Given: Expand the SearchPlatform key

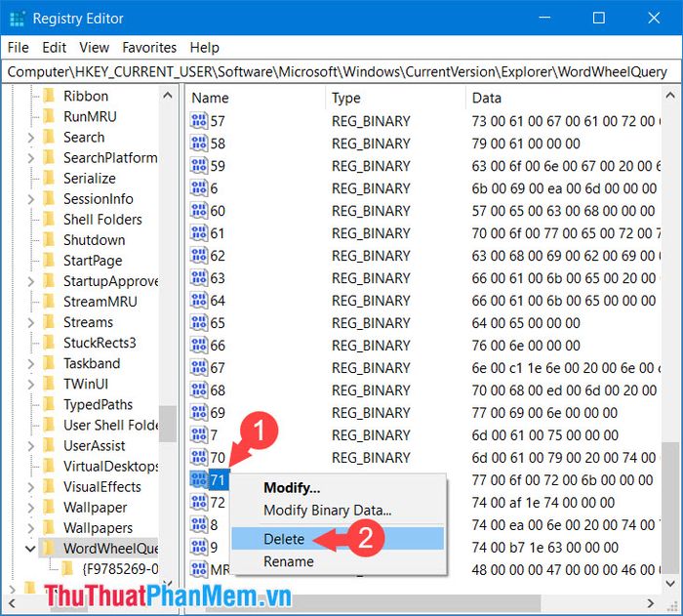Looking at the screenshot, I should click(x=30, y=158).
